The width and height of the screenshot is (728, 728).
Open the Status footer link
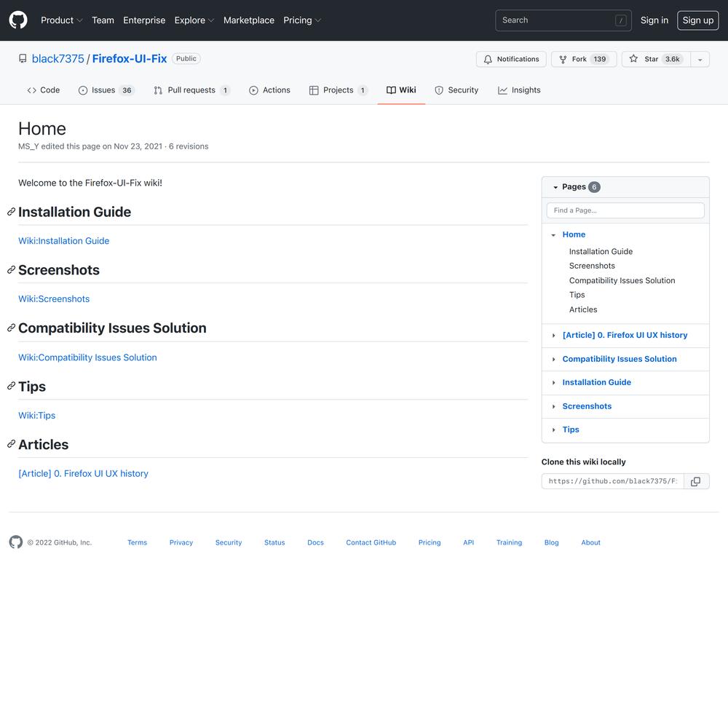274,542
